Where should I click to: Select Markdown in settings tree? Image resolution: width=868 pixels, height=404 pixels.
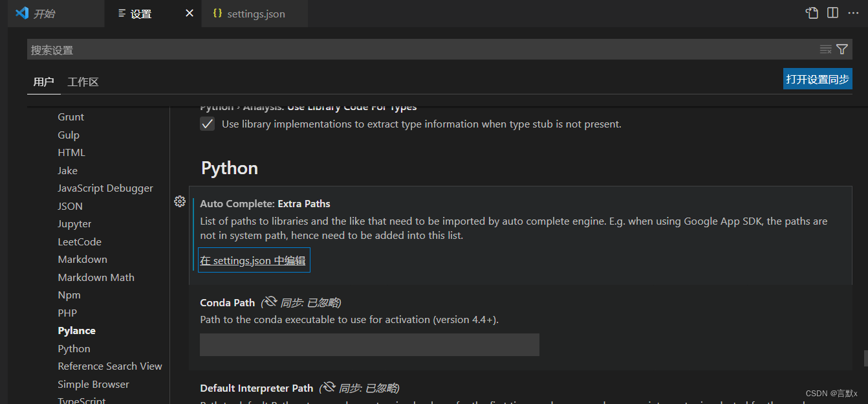tap(82, 260)
